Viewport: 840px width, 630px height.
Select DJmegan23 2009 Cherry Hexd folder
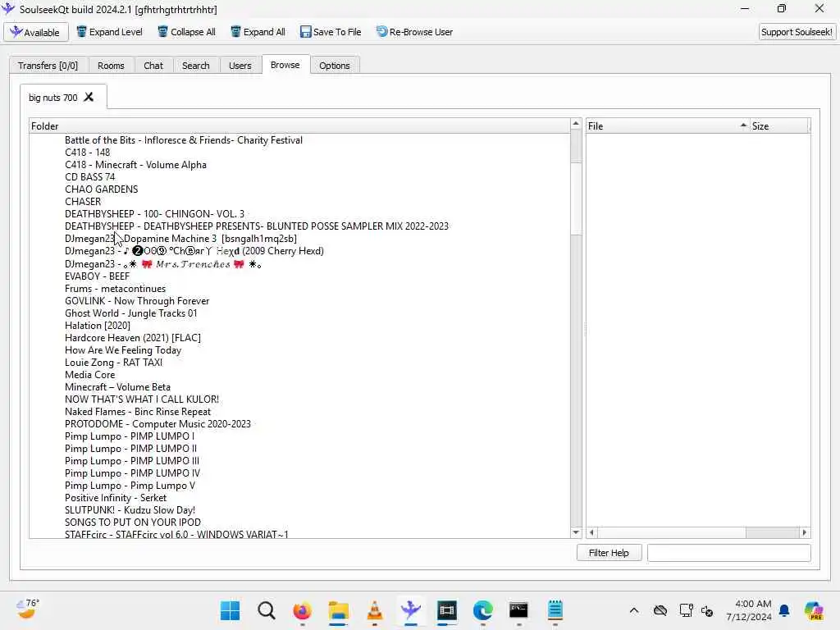[x=194, y=251]
